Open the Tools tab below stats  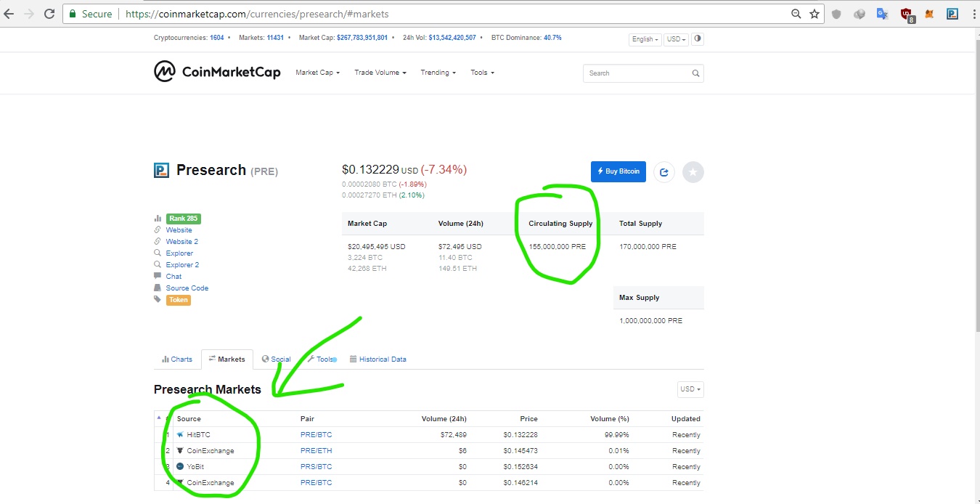click(321, 359)
